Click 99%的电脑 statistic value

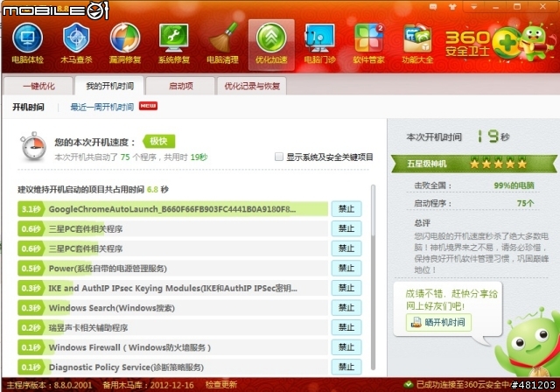pyautogui.click(x=514, y=185)
